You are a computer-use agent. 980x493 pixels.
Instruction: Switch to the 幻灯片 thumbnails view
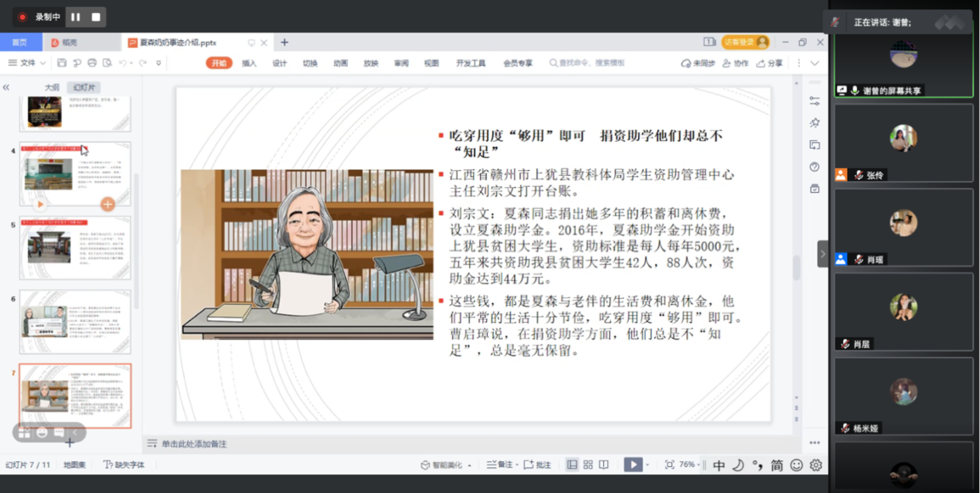click(x=84, y=87)
